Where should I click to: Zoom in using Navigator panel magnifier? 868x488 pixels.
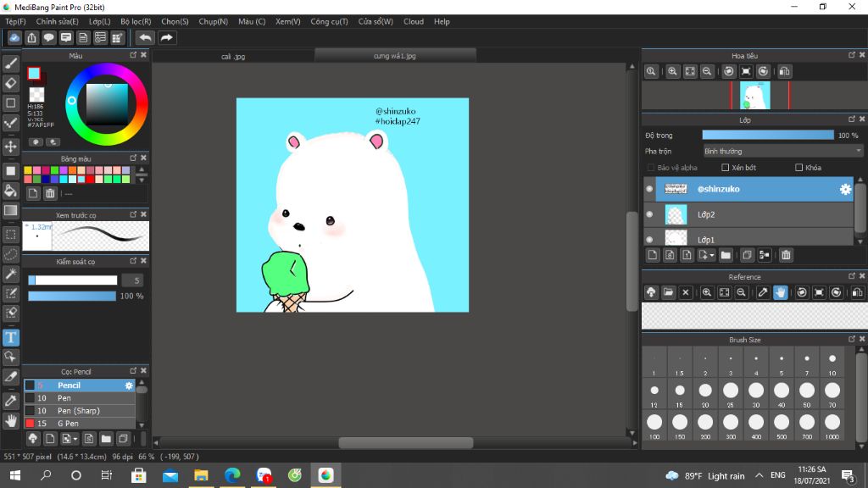672,72
